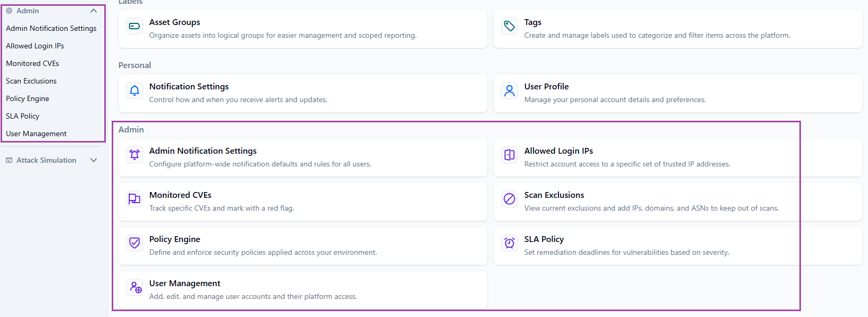Click the SLA Policy alarm clock icon
Screen dimensions: 868x317
510,243
